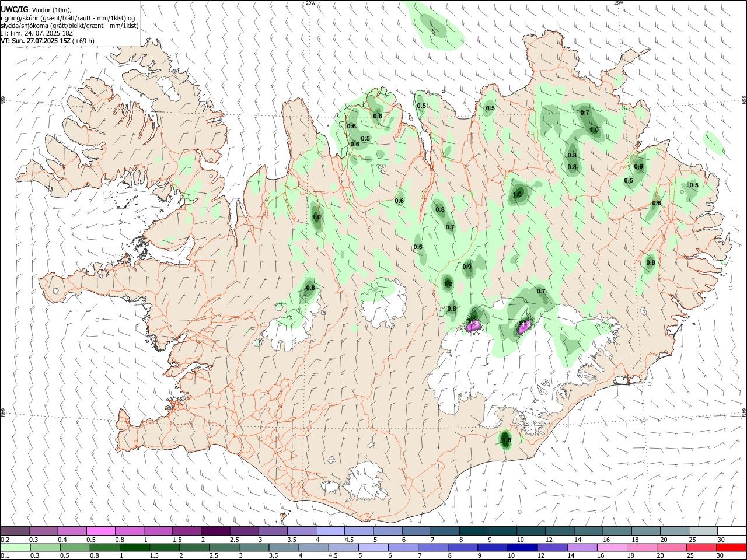Select the navy blue swatch labeled 10
Image resolution: width=747 pixels, height=560 pixels.
[x=522, y=547]
